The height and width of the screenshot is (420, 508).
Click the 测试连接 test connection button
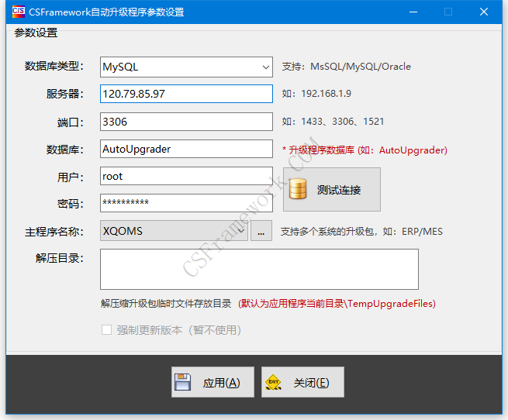[332, 189]
